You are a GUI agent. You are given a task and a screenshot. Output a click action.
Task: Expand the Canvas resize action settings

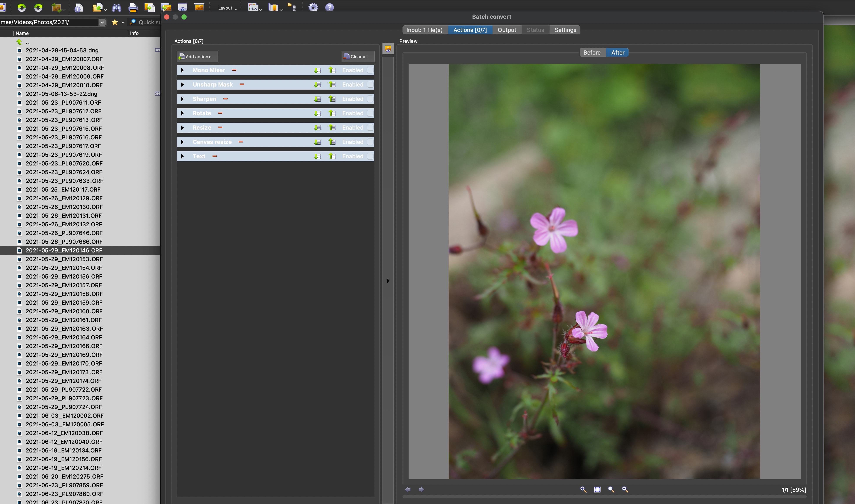(182, 142)
